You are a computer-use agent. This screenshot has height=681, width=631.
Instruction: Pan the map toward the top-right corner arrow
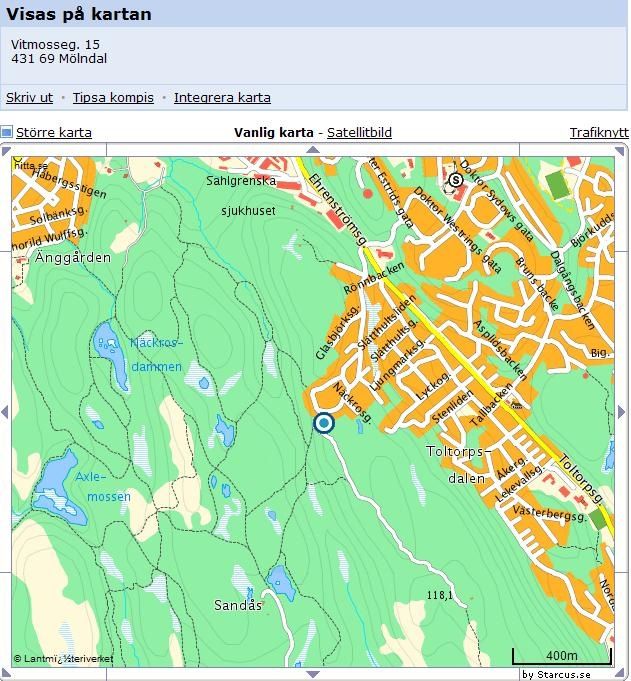[620, 152]
